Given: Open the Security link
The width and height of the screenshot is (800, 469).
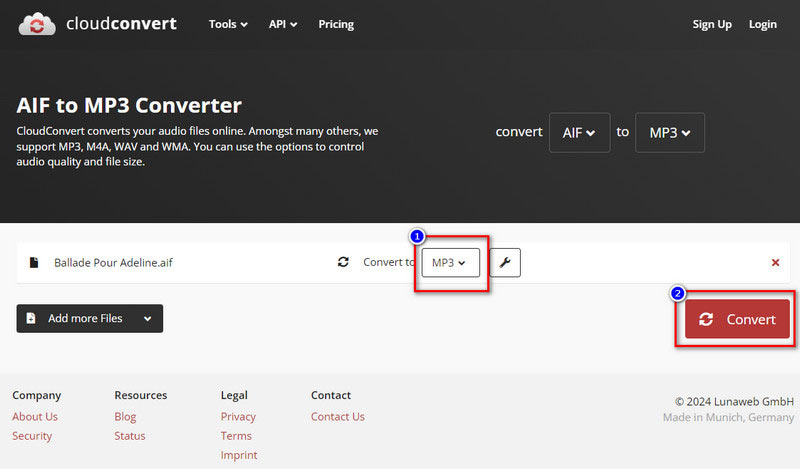Looking at the screenshot, I should 32,436.
